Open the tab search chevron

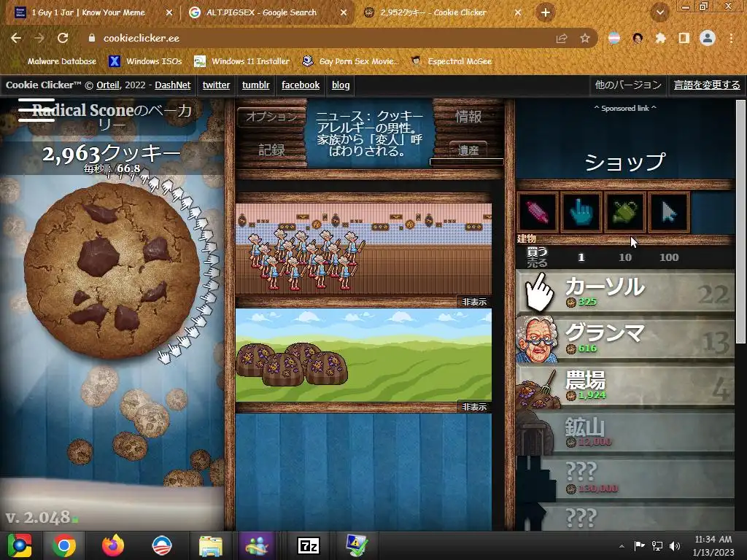(x=659, y=12)
